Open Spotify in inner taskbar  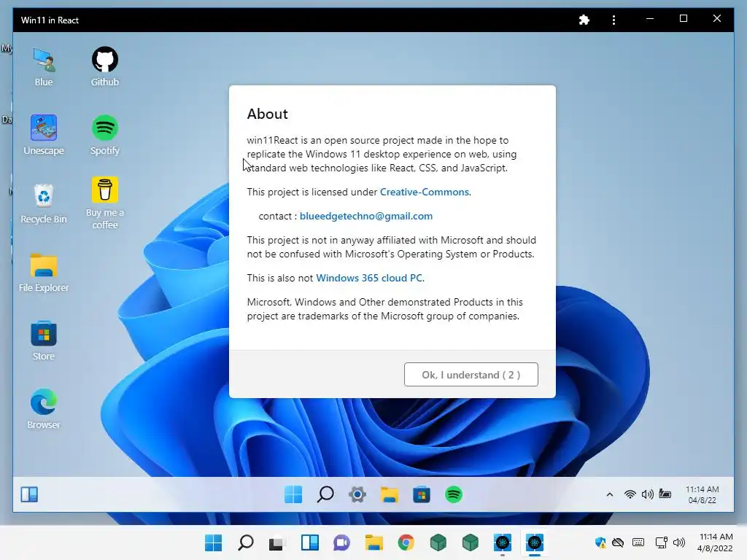tap(454, 494)
